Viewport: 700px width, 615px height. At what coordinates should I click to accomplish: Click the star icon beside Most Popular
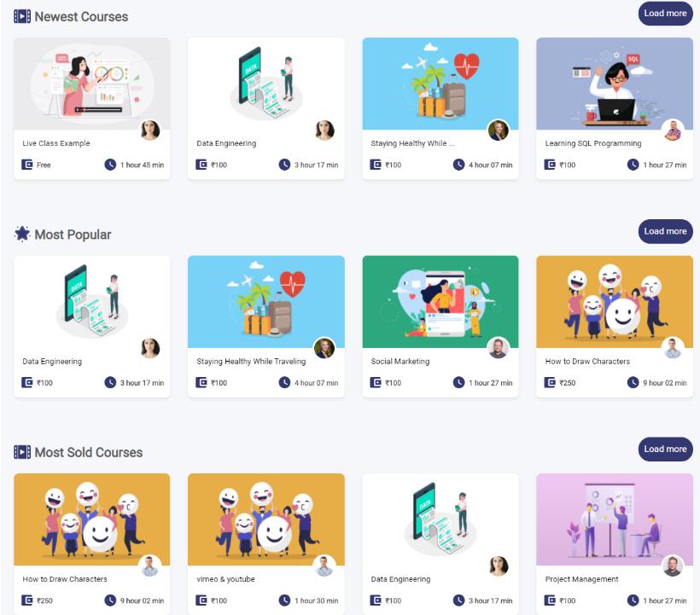[x=22, y=234]
